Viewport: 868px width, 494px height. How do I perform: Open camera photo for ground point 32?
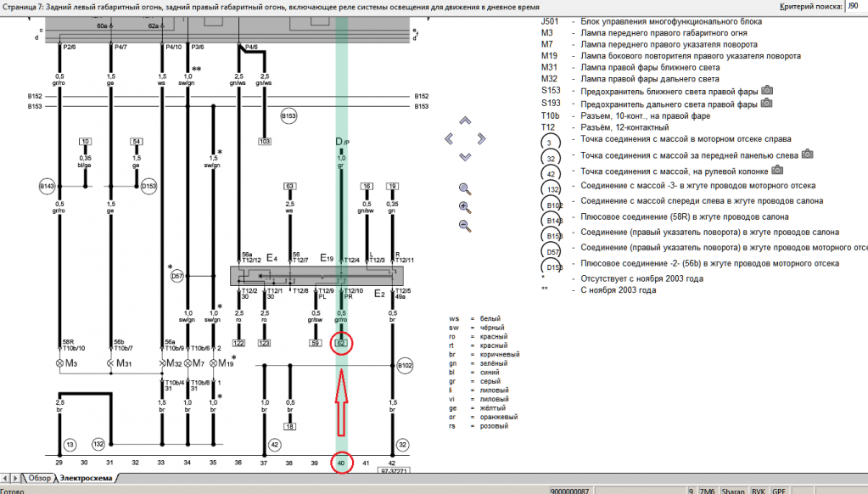tap(808, 154)
